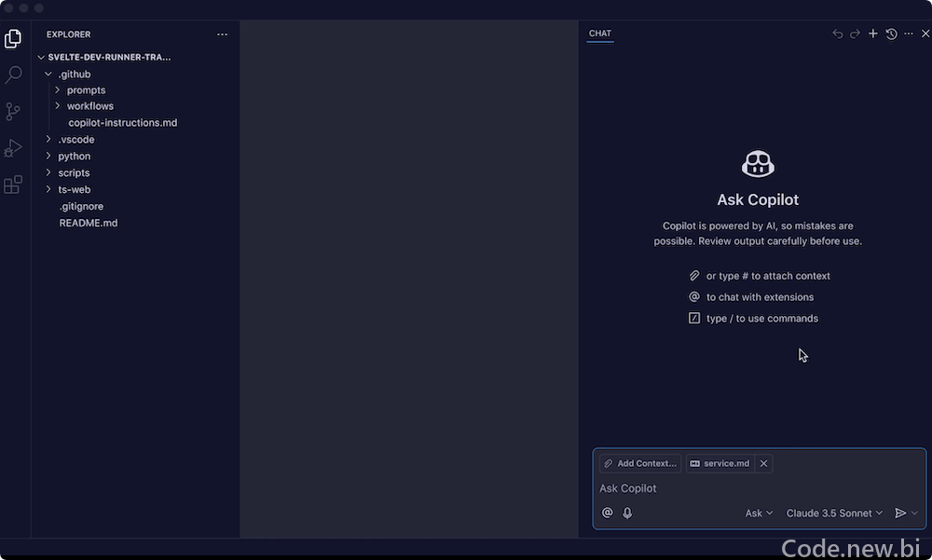Click the chat undo arrow icon
The image size is (932, 560).
pyautogui.click(x=838, y=34)
